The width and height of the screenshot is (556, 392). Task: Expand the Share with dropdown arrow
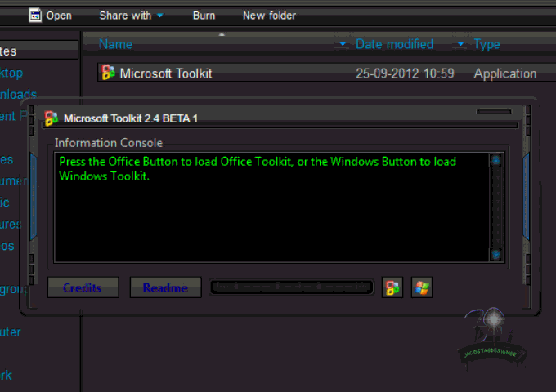click(160, 16)
